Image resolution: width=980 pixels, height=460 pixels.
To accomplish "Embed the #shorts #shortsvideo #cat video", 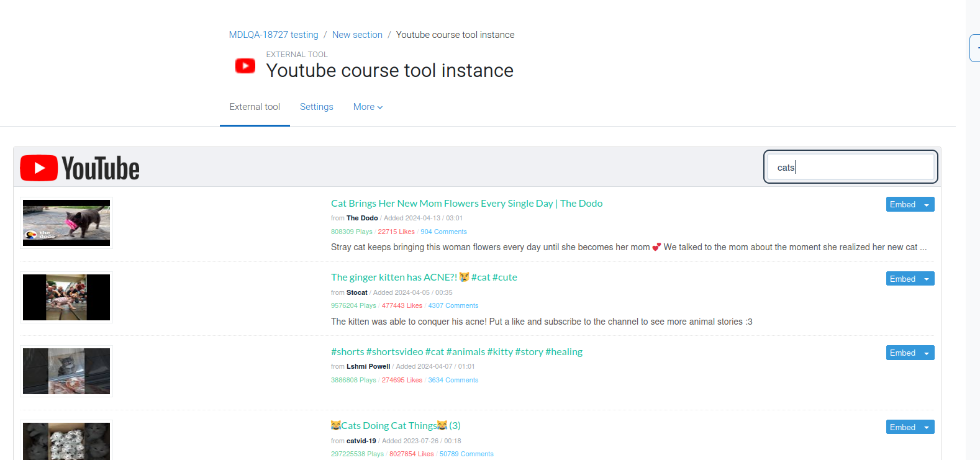I will click(x=903, y=353).
